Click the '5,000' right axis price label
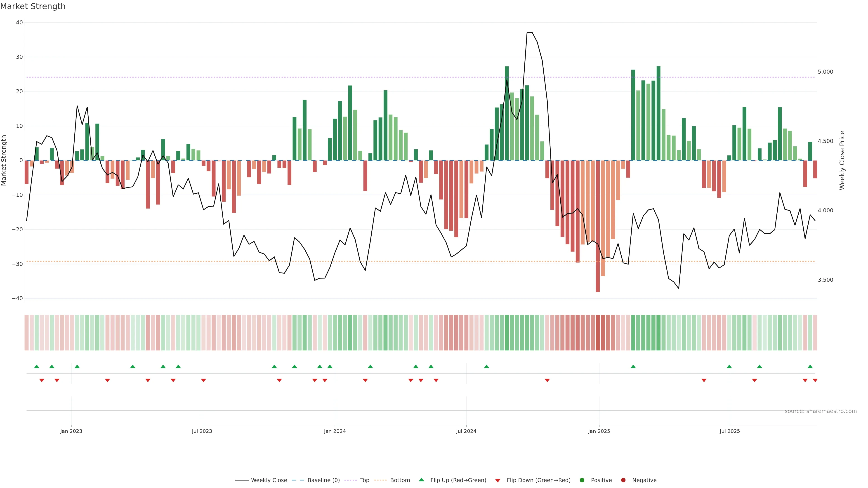868x488 pixels. tap(825, 72)
